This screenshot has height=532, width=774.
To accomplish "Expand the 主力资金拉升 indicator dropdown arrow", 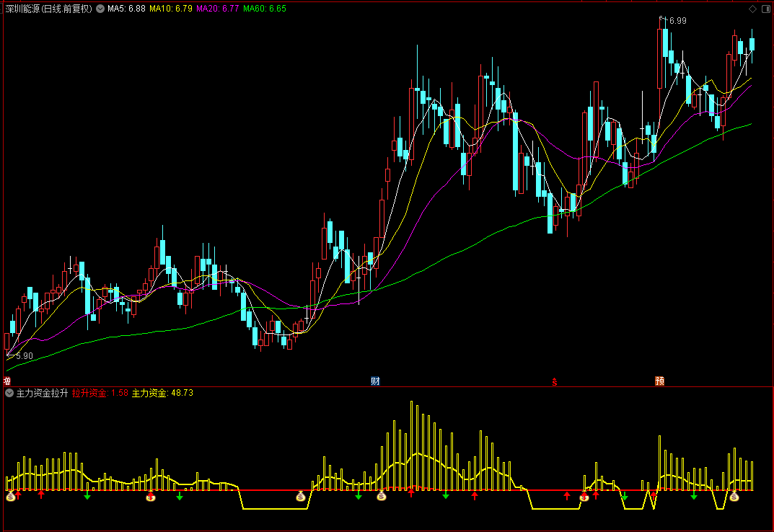I will point(9,393).
